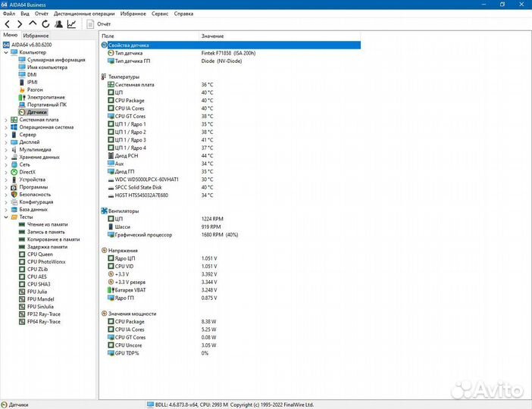This screenshot has height=409, width=532.
Task: Open the Отчёт menu in menu bar
Action: click(x=42, y=14)
